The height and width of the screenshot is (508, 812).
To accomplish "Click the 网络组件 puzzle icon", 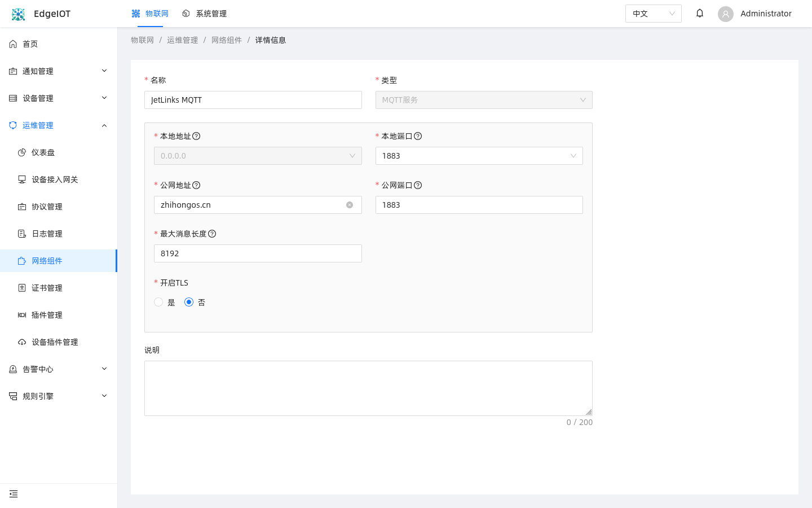I will pyautogui.click(x=22, y=261).
